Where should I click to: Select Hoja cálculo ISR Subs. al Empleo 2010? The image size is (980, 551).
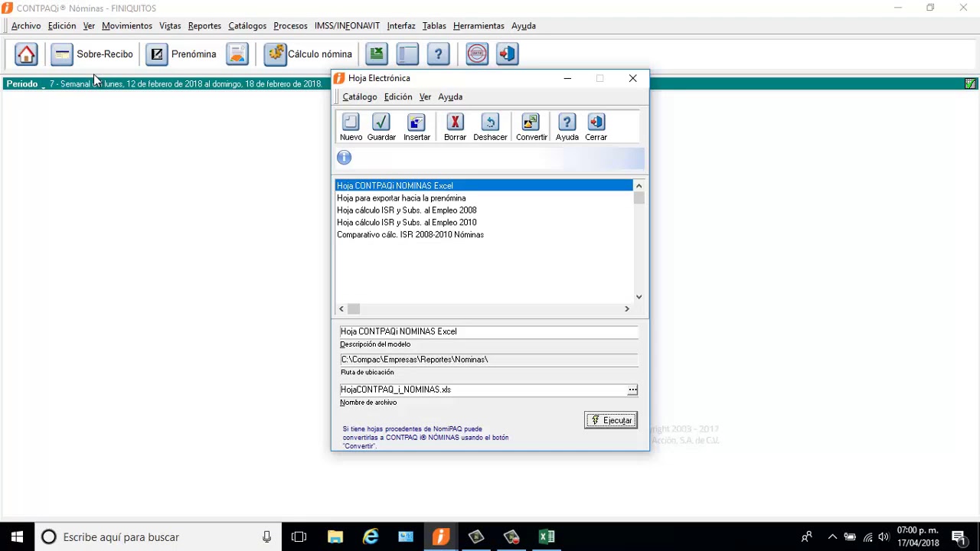click(484, 223)
